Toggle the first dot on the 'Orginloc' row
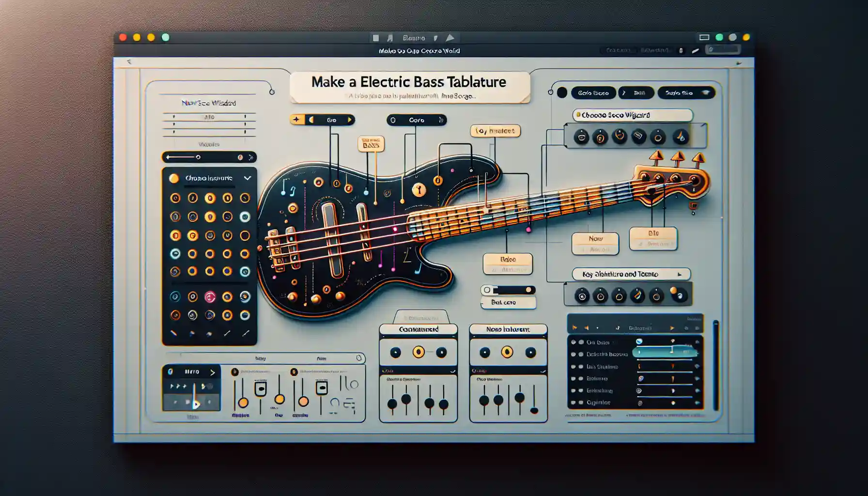868x496 pixels. click(573, 403)
